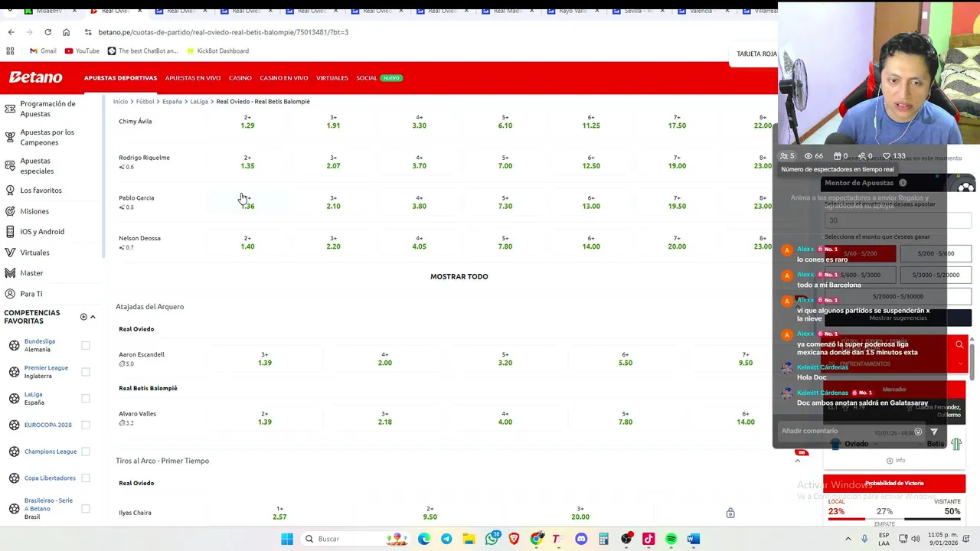The width and height of the screenshot is (980, 551).
Task: Tick the LaLiga España checkbox
Action: (x=86, y=398)
